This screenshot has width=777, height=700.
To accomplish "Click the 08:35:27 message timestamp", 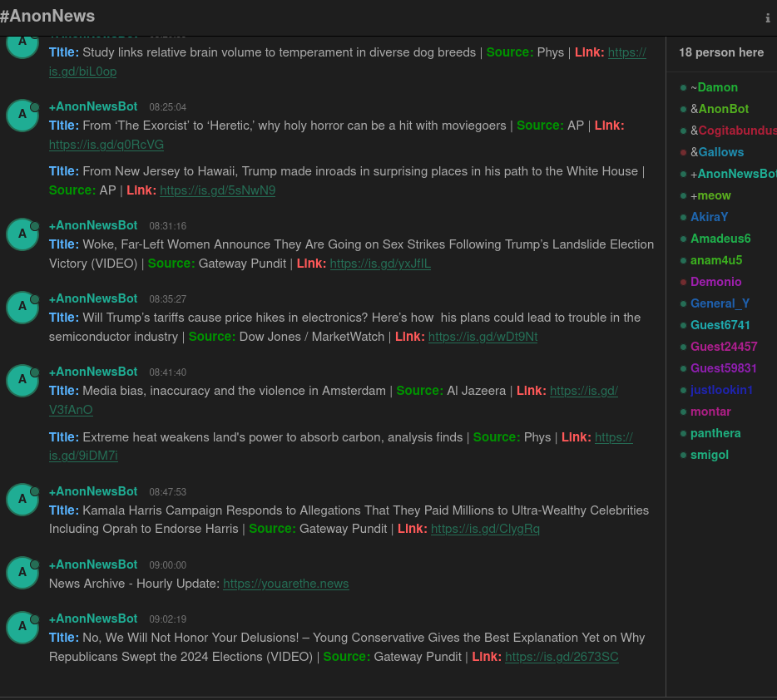I will coord(168,299).
